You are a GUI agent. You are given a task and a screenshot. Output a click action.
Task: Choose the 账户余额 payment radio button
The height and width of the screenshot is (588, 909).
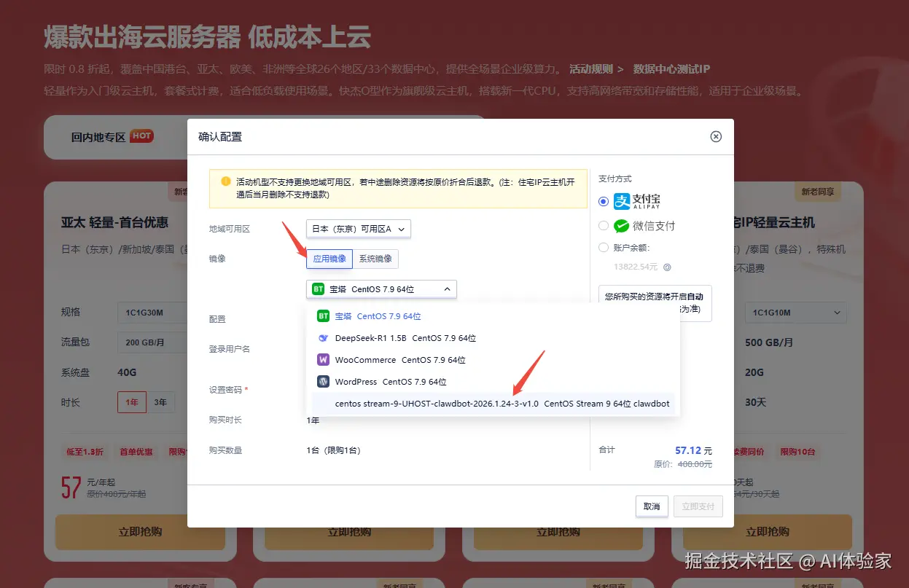[603, 247]
